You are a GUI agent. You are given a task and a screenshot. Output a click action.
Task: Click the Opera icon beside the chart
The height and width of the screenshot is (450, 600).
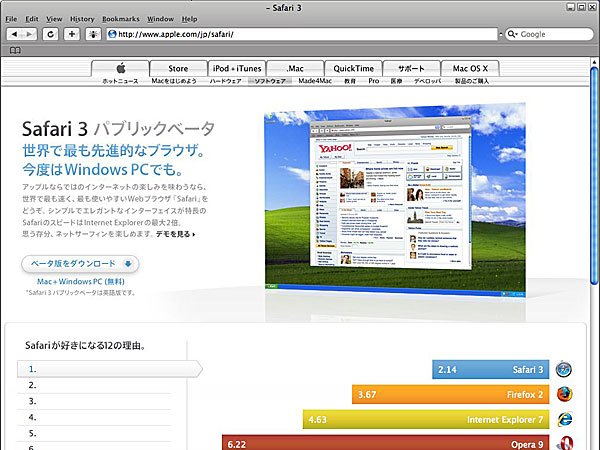(565, 443)
